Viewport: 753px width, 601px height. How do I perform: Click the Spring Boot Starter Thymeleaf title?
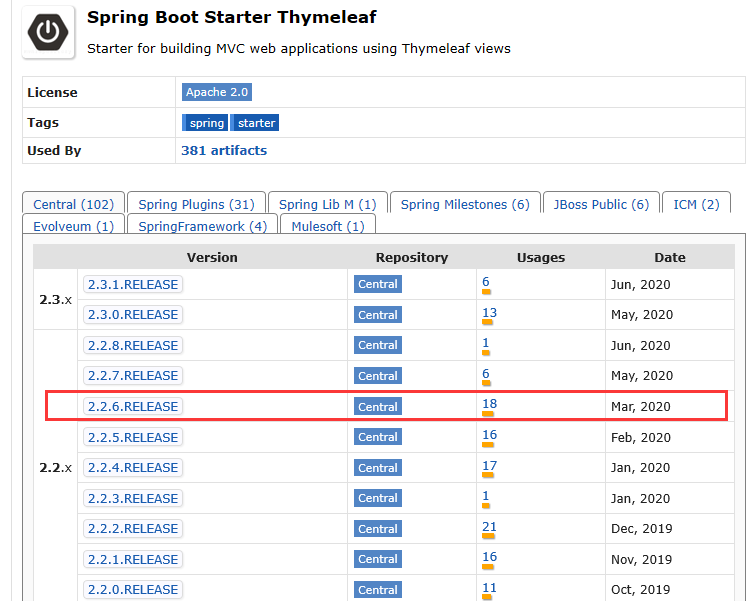(231, 17)
